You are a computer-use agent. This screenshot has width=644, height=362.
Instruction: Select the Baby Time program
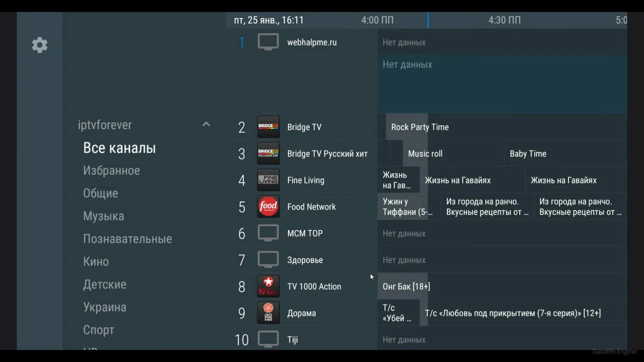point(528,154)
